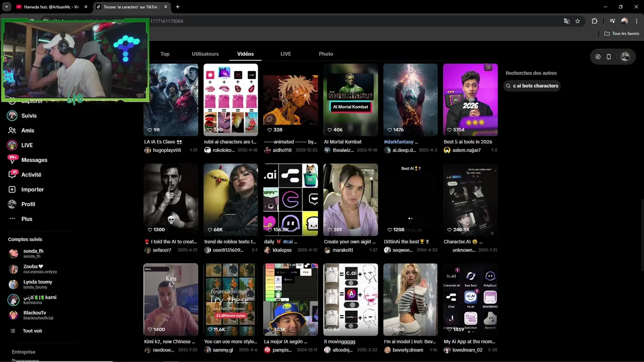Switch to the LIVE search tab

tap(286, 54)
